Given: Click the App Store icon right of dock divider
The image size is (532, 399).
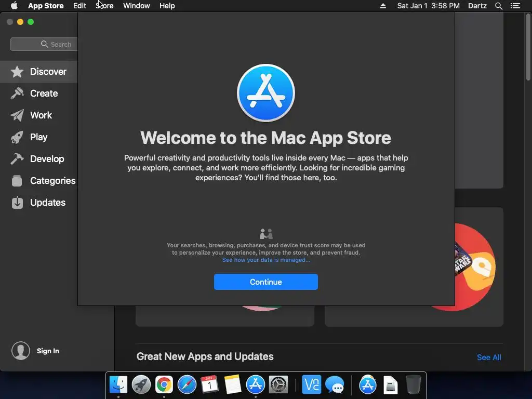Looking at the screenshot, I should [x=368, y=384].
